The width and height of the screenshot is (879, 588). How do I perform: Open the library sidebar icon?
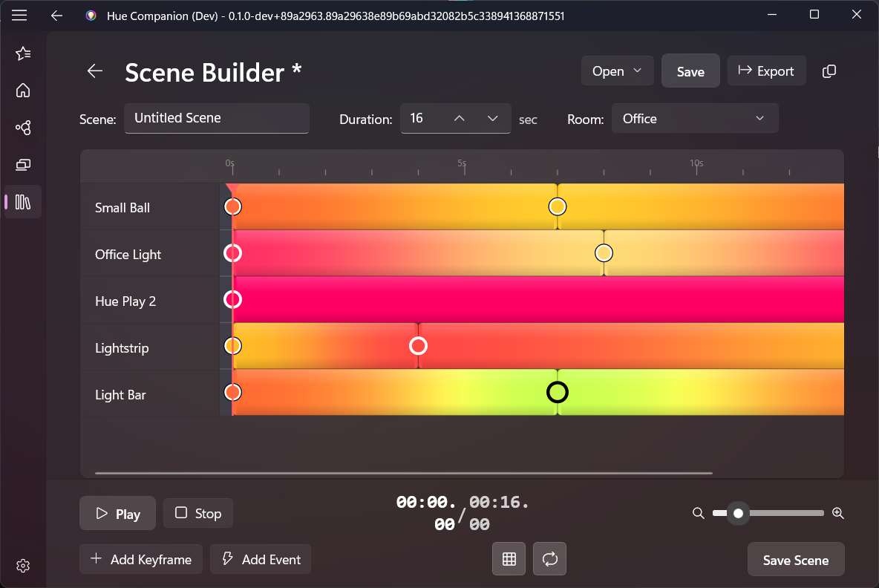click(23, 202)
